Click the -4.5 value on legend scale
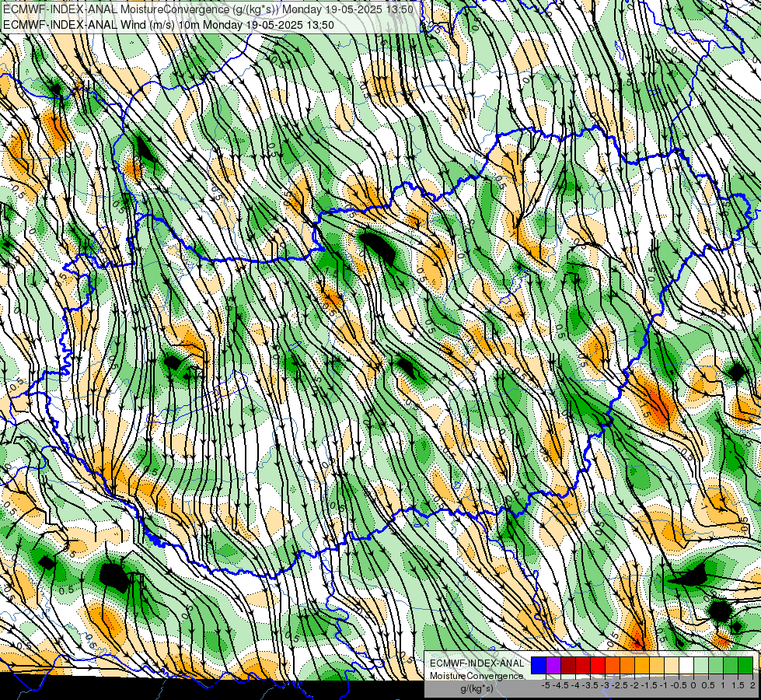 coord(560,685)
